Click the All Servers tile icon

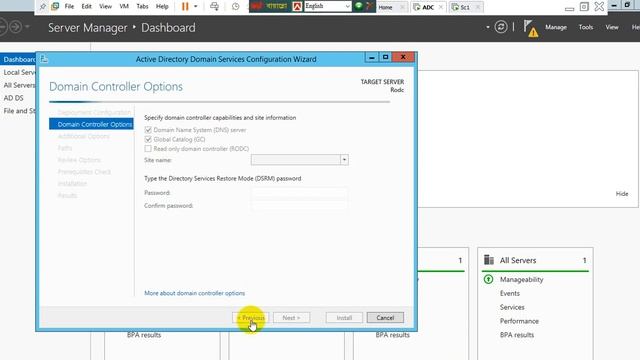(x=489, y=260)
